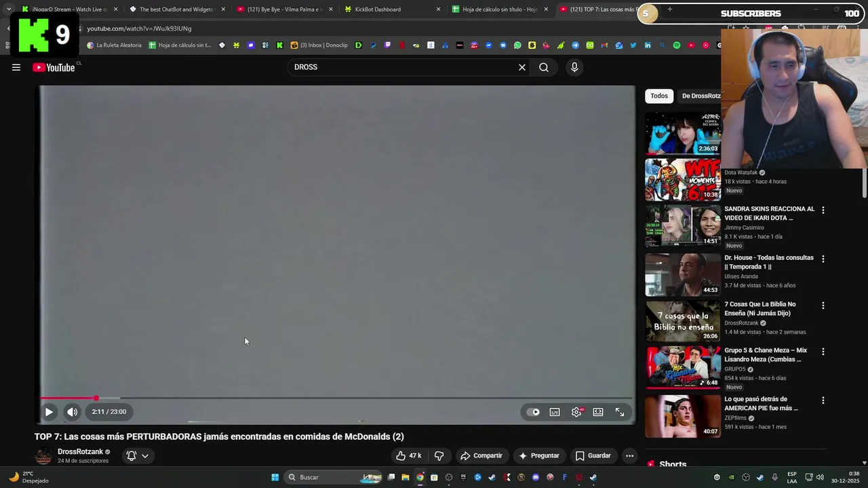Image resolution: width=868 pixels, height=488 pixels.
Task: Enter fullscreen video mode
Action: (620, 411)
